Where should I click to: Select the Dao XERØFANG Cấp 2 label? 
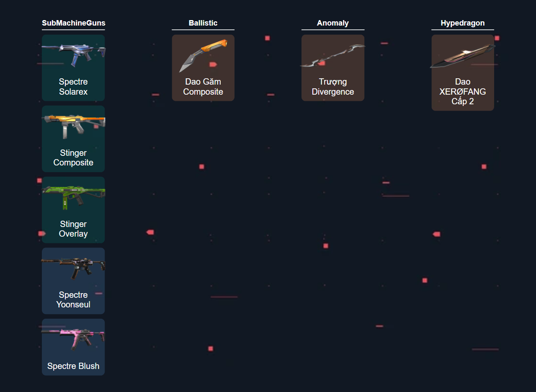(463, 91)
